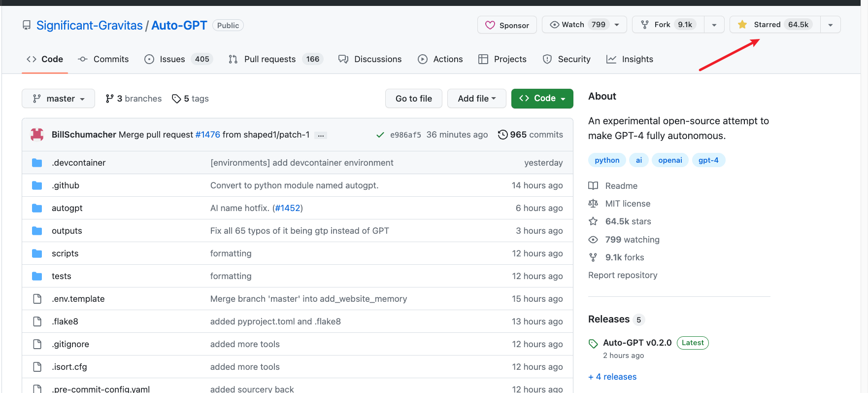Image resolution: width=868 pixels, height=393 pixels.
Task: Click the branch icon beside 3 branches
Action: click(x=109, y=99)
